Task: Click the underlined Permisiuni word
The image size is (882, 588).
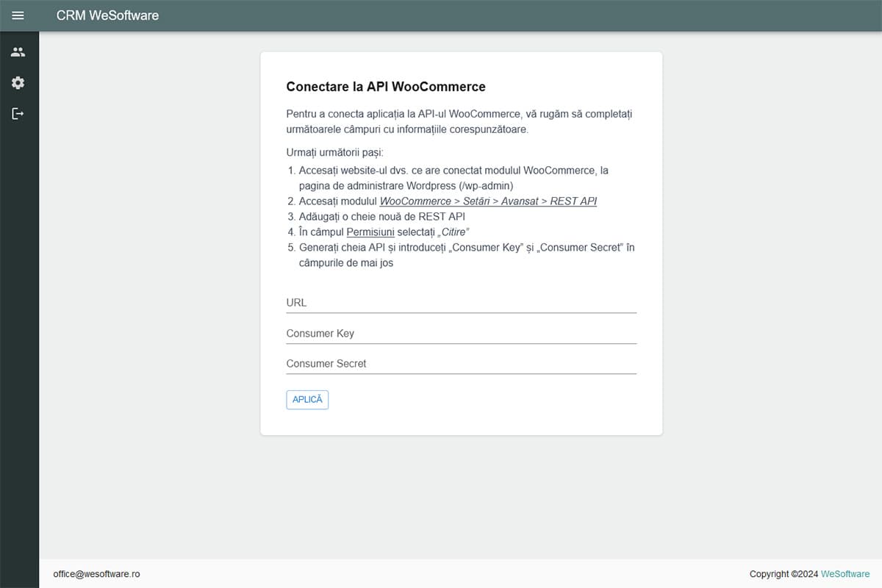Action: pyautogui.click(x=370, y=232)
